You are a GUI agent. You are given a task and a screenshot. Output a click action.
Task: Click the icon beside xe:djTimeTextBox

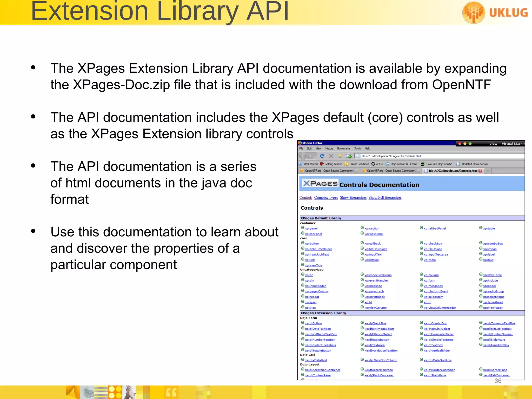(x=481, y=344)
